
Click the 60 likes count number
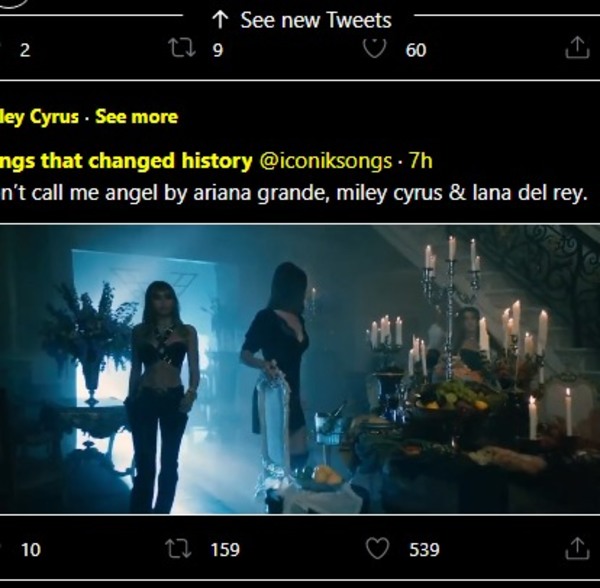pos(416,49)
